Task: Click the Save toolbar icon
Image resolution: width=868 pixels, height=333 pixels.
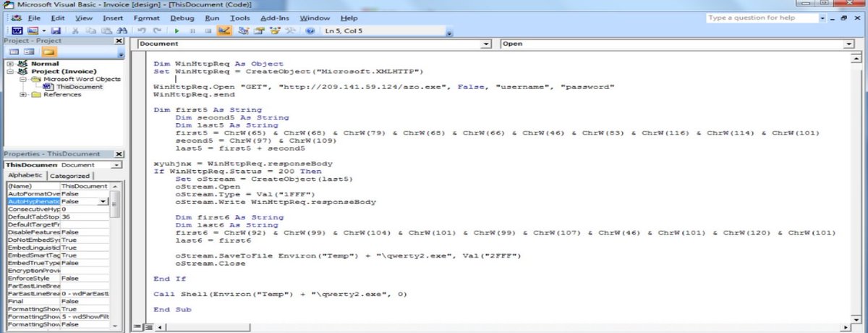Action: tap(55, 31)
